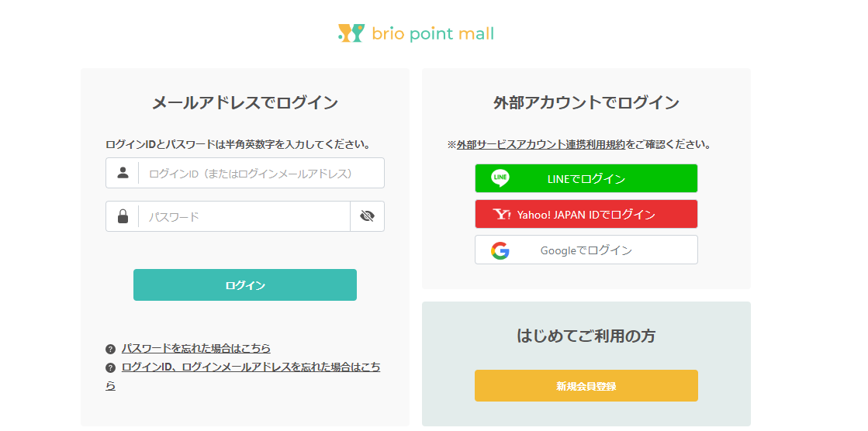Click the user silhouette icon in login field
Screen dimensions: 868x431
pos(123,173)
